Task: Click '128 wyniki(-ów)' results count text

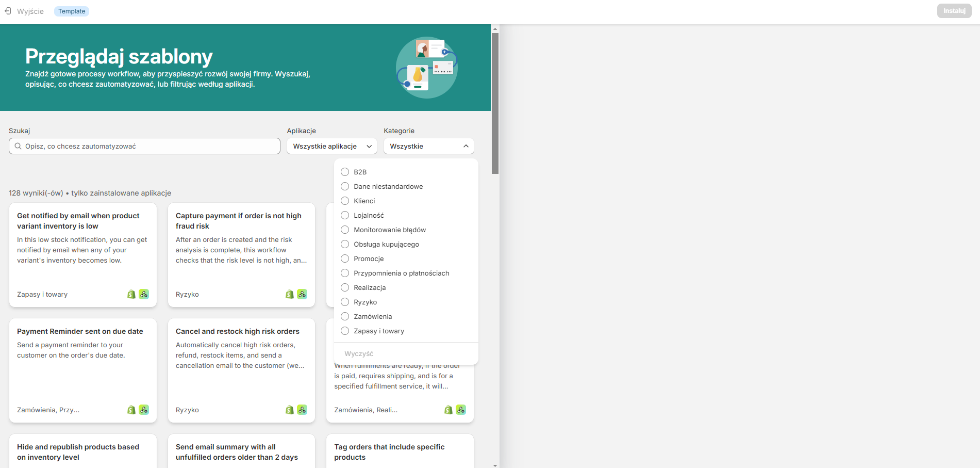Action: point(36,193)
